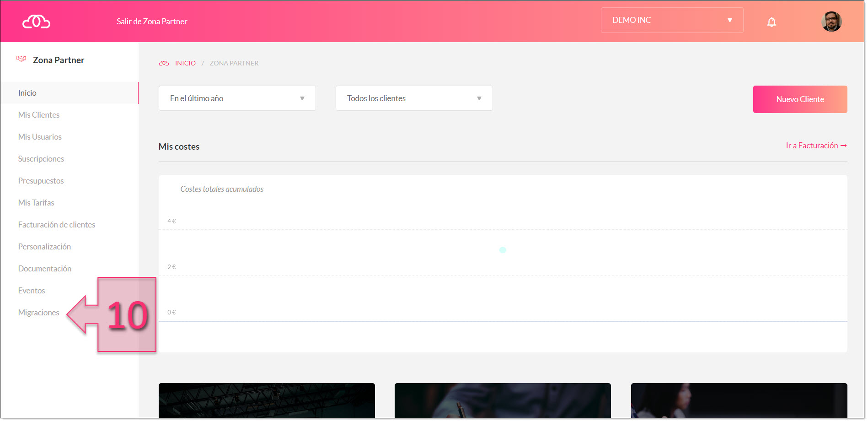Viewport: 868px width, 422px height.
Task: Open Migraciones in the sidebar
Action: tap(39, 313)
